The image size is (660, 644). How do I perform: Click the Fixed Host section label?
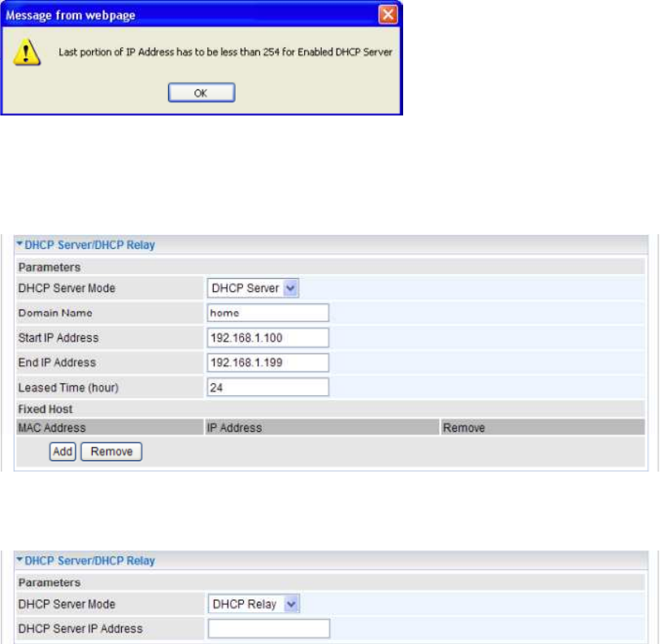pos(46,409)
